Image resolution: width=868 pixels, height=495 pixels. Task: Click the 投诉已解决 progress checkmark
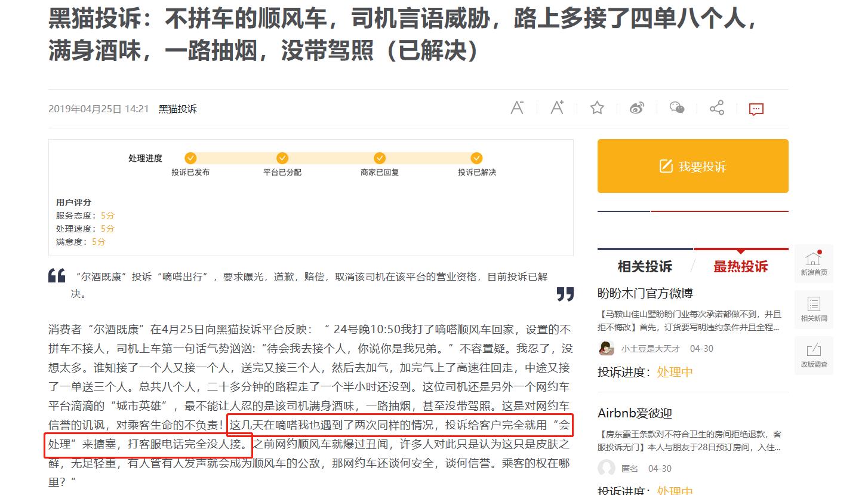(x=476, y=158)
